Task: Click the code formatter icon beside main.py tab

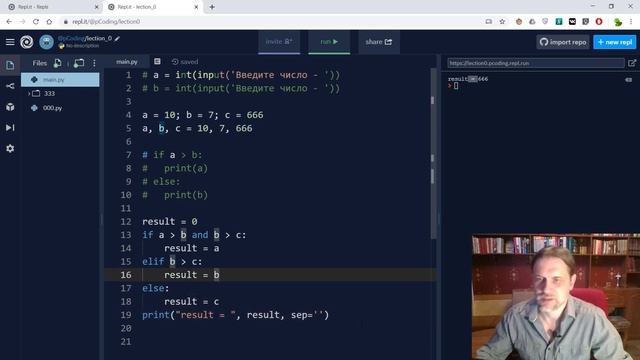Action: click(x=157, y=61)
